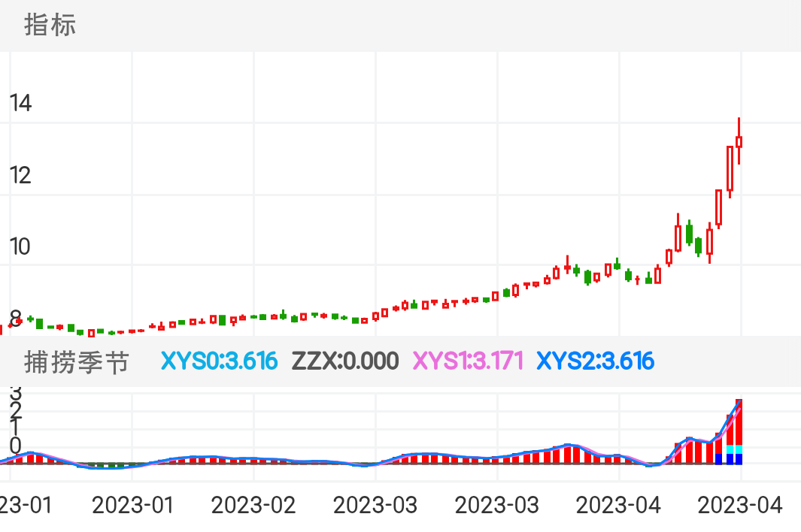Select the ZZX:0.000 legend entry

point(344,361)
